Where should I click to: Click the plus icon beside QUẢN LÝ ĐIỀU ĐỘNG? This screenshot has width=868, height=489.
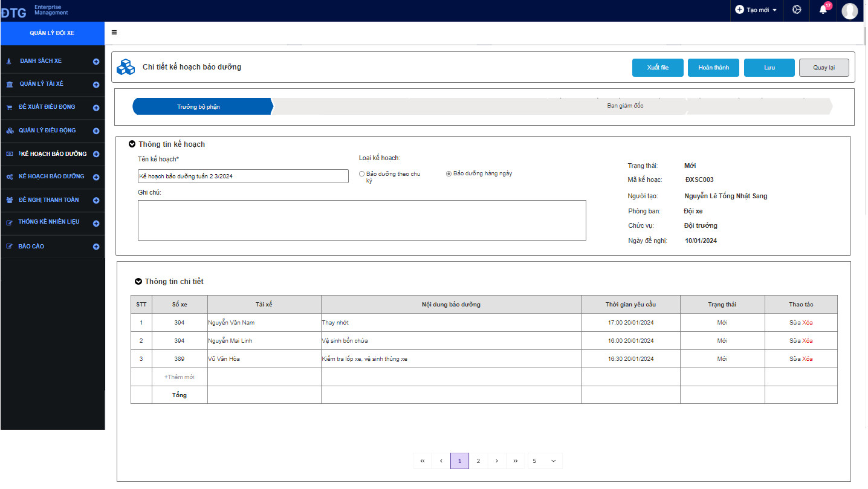click(x=96, y=131)
